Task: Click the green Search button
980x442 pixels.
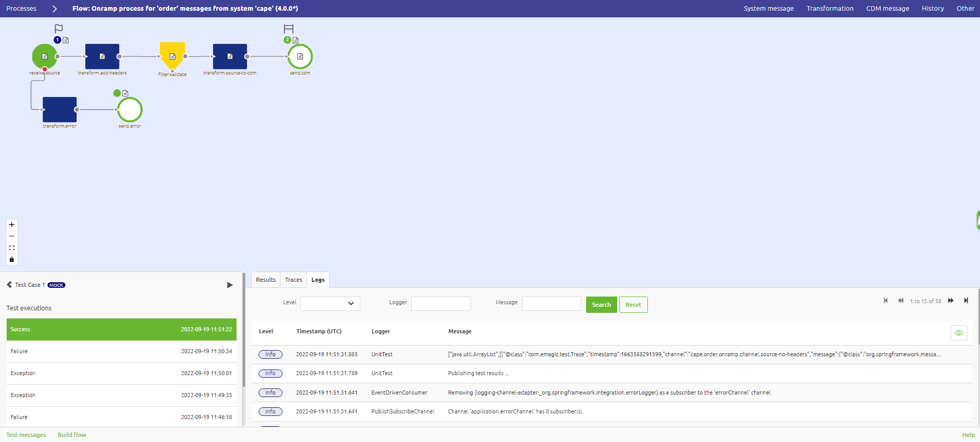Action: point(601,305)
